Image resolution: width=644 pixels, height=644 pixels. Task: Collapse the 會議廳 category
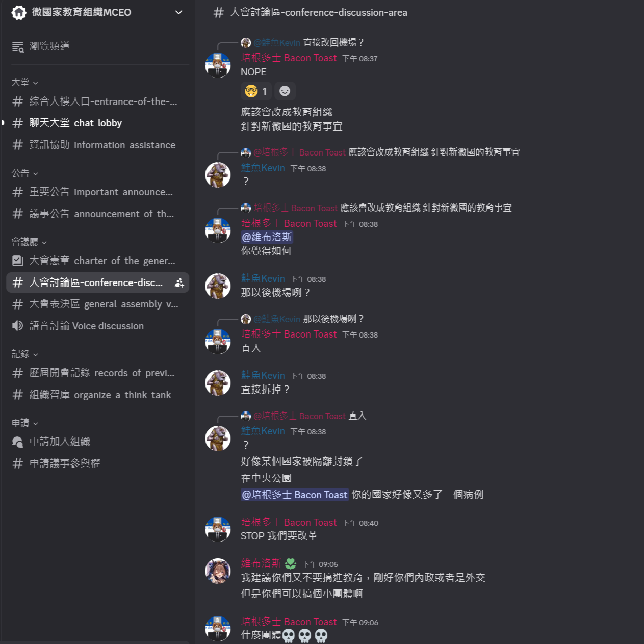tap(29, 242)
